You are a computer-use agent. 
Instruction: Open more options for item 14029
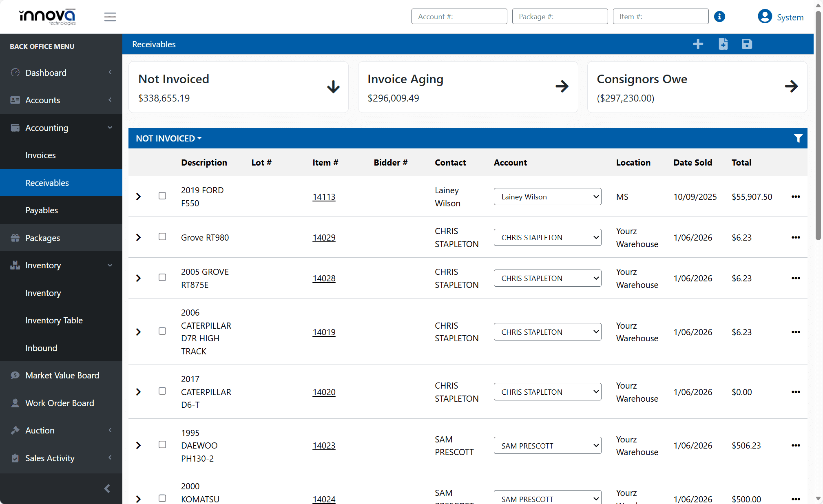(796, 237)
